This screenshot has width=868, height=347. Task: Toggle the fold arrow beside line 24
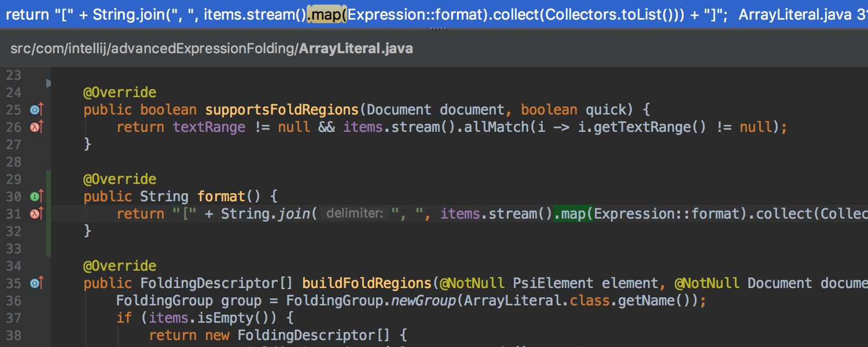coord(49,84)
